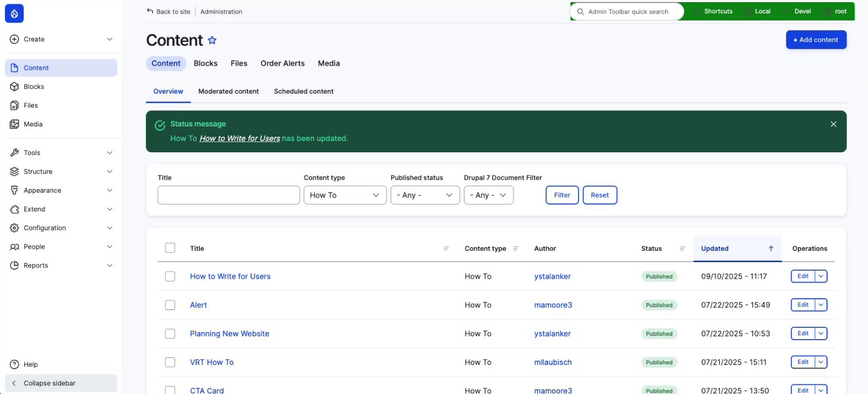Click the Reports chart icon
868x394 pixels.
coord(15,265)
